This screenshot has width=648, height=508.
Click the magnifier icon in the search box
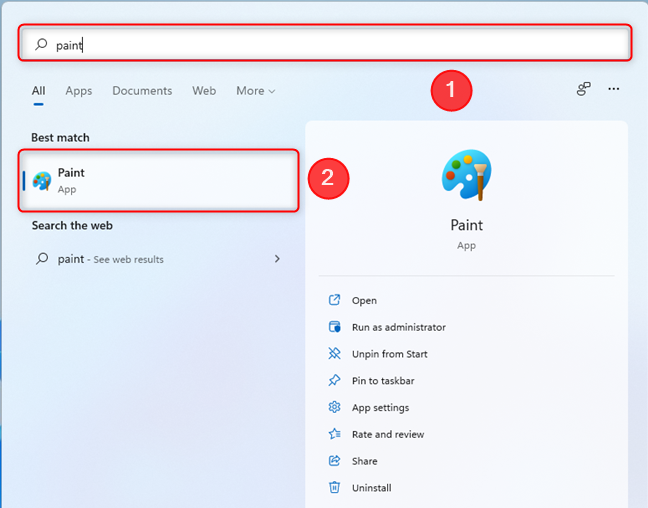click(x=41, y=44)
